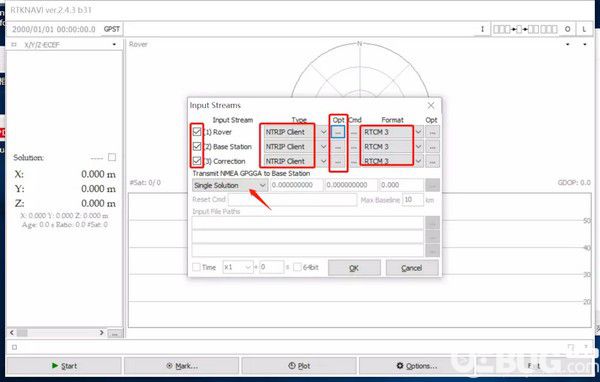Toggle the Base Station input stream checkbox
Screen dimensions: 600x382
197,146
